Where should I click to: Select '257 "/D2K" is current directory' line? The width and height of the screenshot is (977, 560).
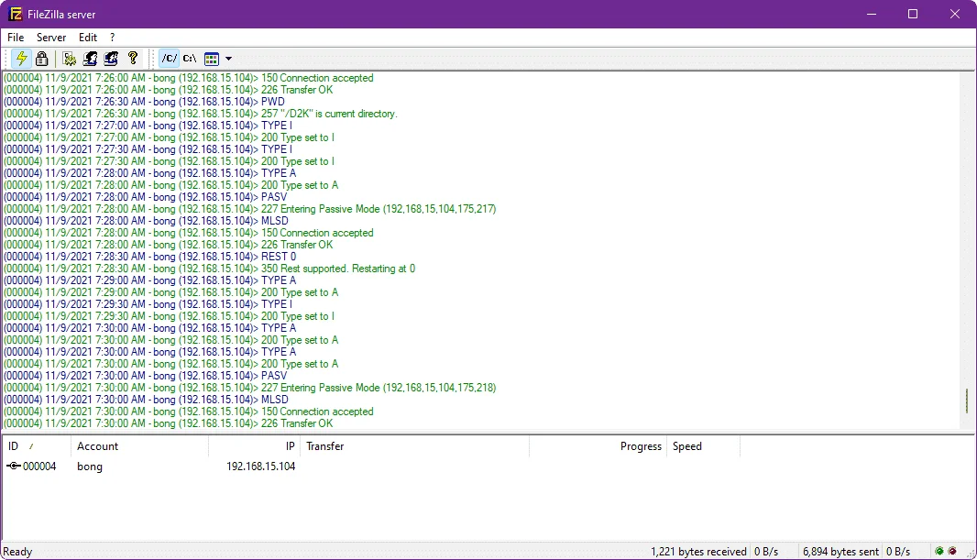200,114
